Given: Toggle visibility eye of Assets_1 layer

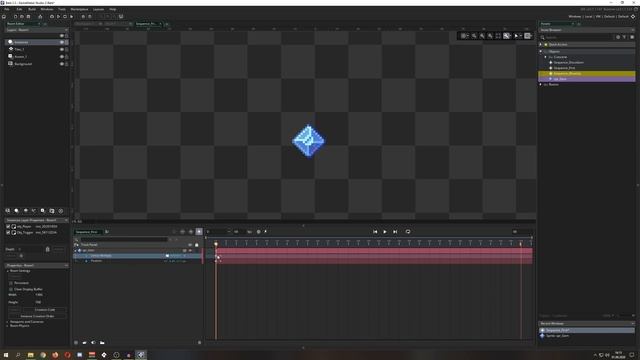Looking at the screenshot, I should pos(62,57).
